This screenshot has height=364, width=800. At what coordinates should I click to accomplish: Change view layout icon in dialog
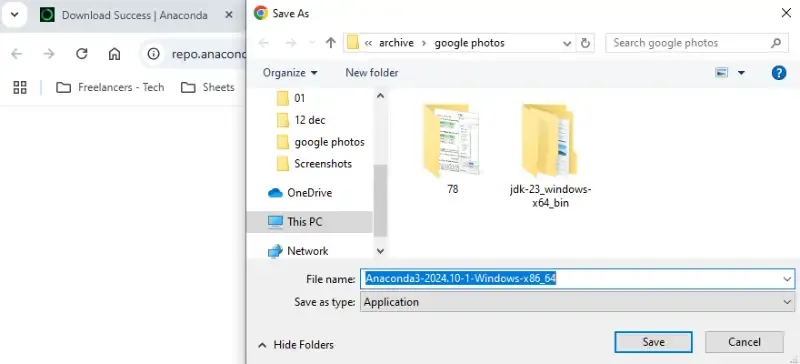tap(721, 73)
